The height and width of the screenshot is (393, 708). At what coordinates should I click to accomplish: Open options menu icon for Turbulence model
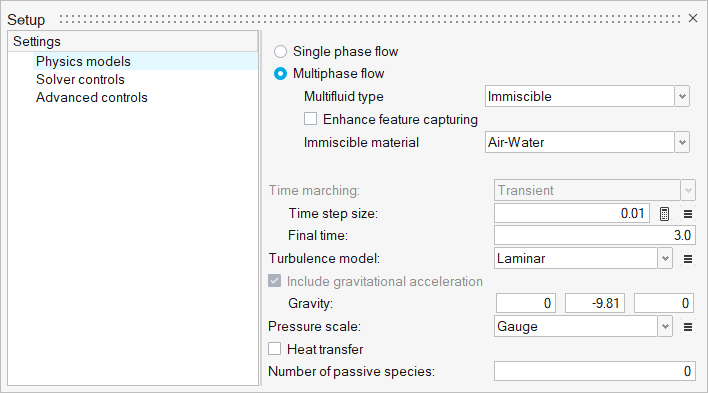pos(688,259)
